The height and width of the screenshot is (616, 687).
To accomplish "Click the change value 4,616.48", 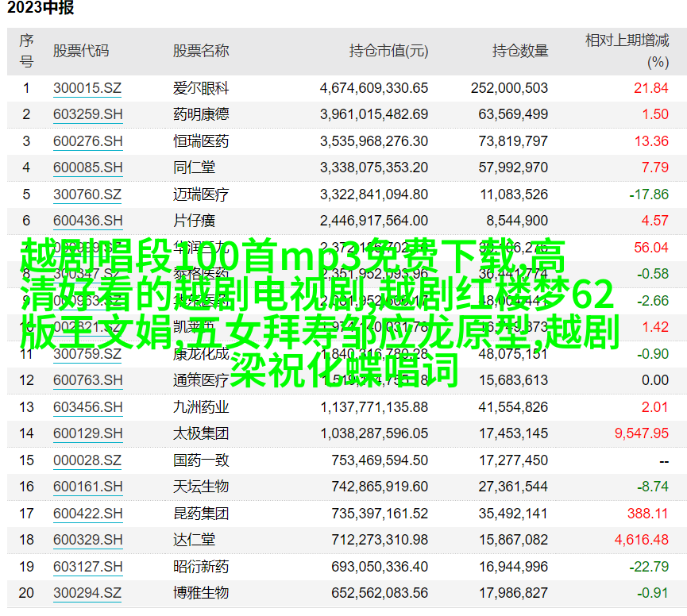I will [642, 540].
